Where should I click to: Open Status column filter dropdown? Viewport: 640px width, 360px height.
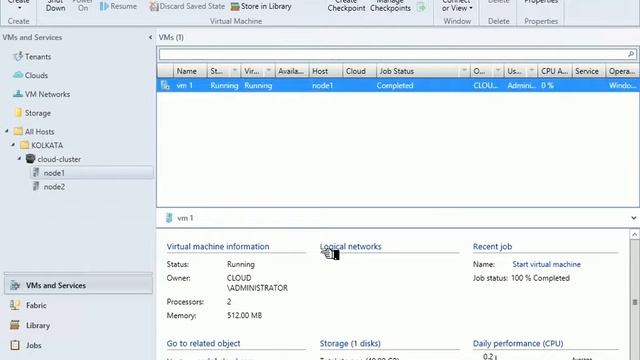235,71
